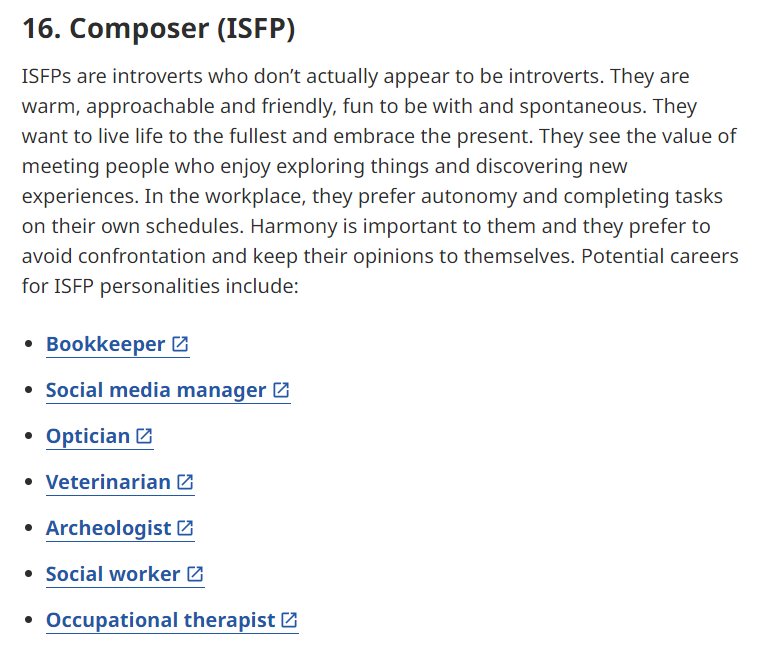Click external-link icon next to Archeologist
The width and height of the screenshot is (760, 648).
tap(185, 528)
